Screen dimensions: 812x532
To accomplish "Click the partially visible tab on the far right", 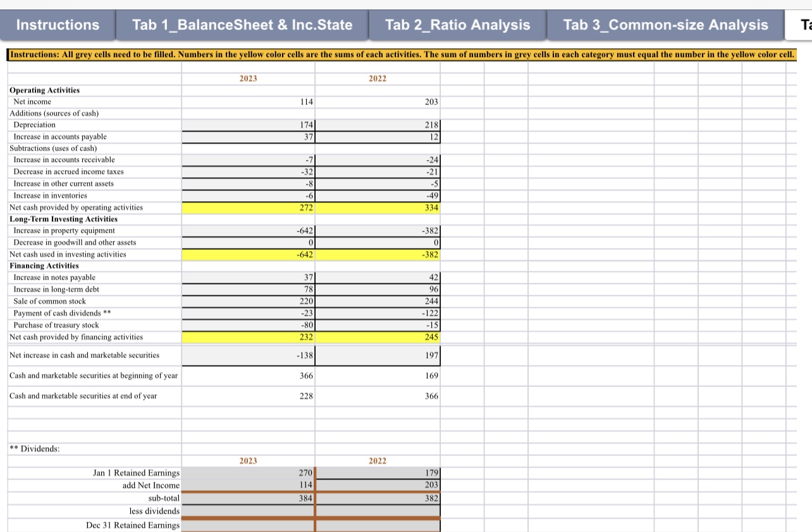I will [x=803, y=25].
